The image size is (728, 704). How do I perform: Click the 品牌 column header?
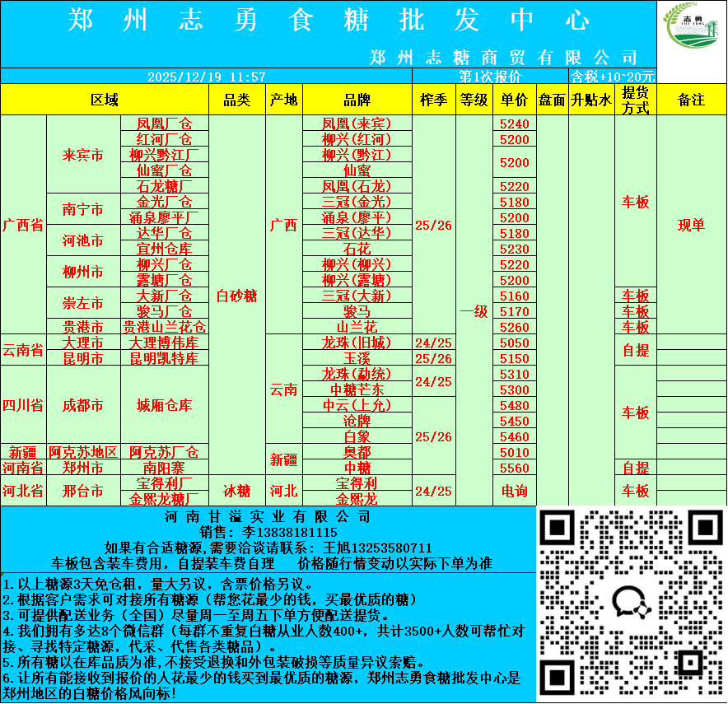pos(357,100)
